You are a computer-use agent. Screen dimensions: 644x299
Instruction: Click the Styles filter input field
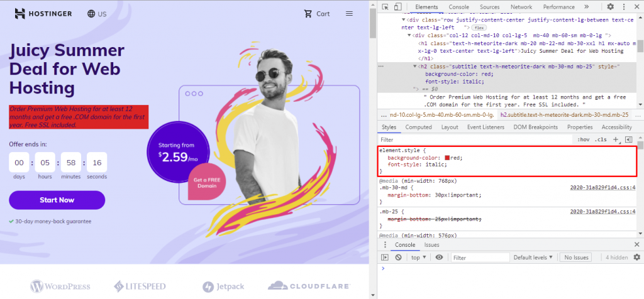475,140
